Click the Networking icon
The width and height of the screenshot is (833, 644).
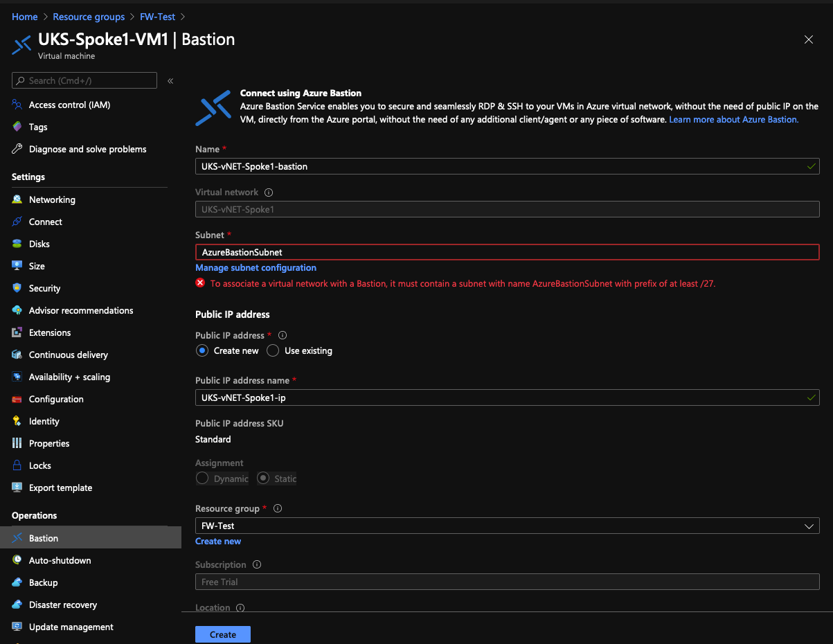pos(17,199)
